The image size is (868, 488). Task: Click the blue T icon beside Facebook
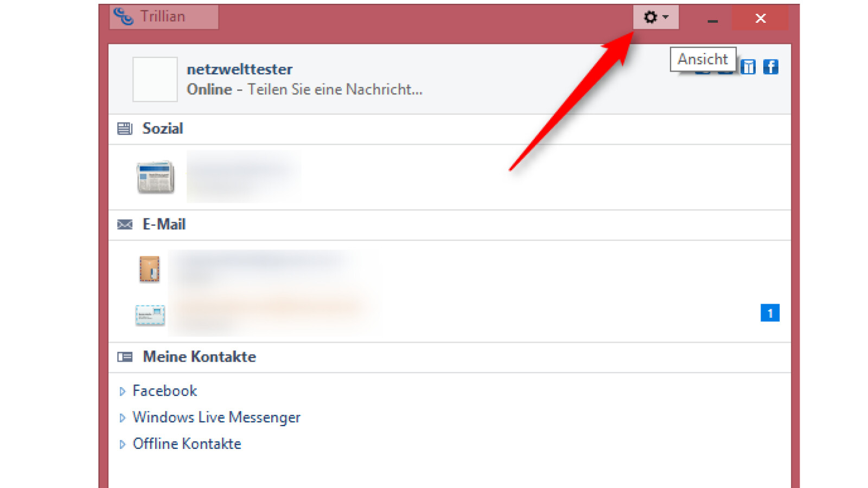(748, 67)
